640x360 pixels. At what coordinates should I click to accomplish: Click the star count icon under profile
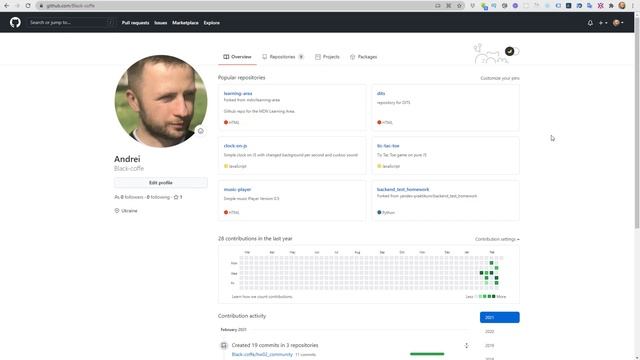176,197
